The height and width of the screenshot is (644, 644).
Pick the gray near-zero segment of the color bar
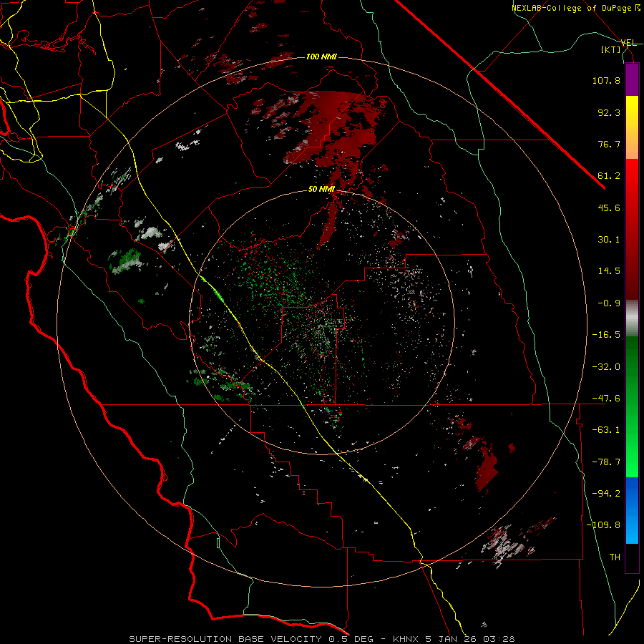(x=632, y=318)
